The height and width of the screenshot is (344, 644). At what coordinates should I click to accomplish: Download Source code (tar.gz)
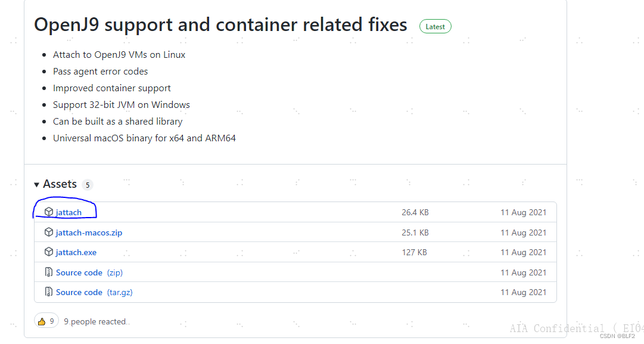pyautogui.click(x=79, y=292)
